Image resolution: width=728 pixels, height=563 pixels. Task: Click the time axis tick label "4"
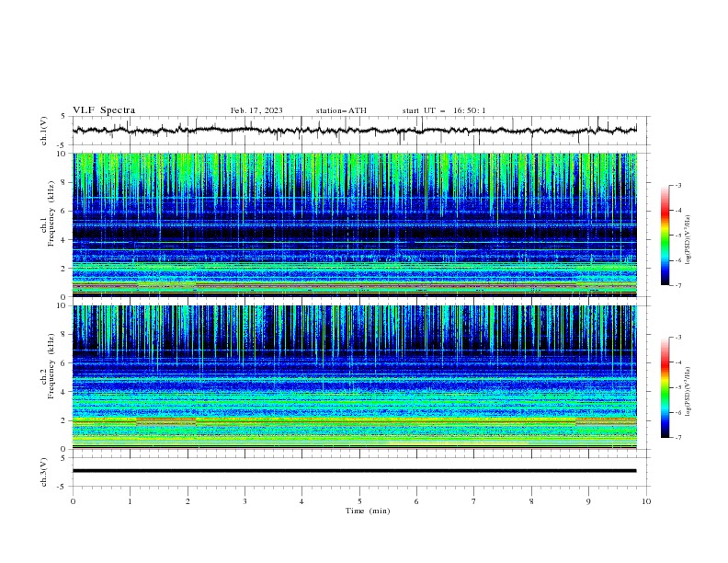tap(301, 501)
